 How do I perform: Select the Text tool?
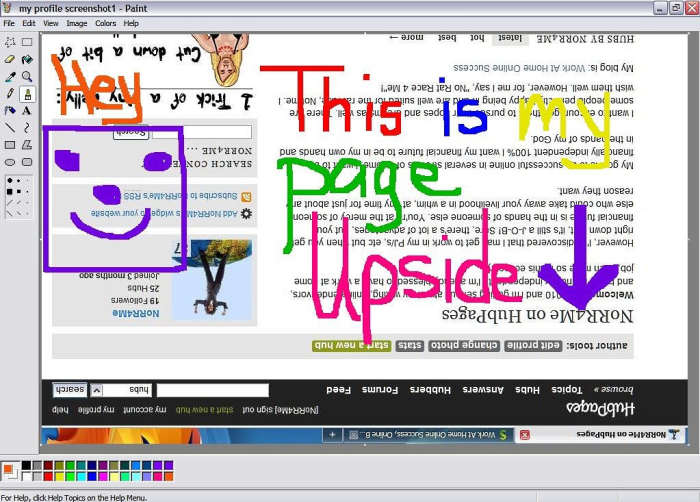pyautogui.click(x=27, y=110)
